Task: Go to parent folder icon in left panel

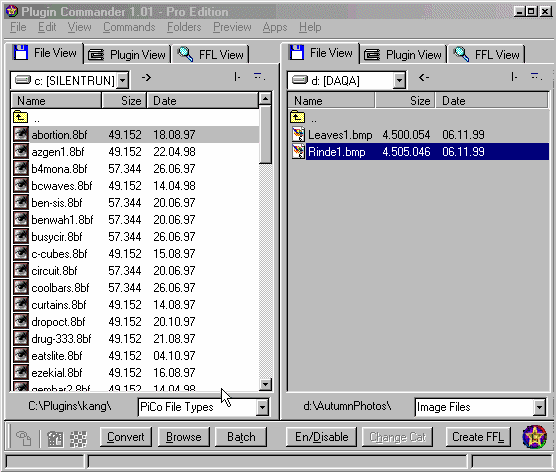Action: pyautogui.click(x=20, y=117)
